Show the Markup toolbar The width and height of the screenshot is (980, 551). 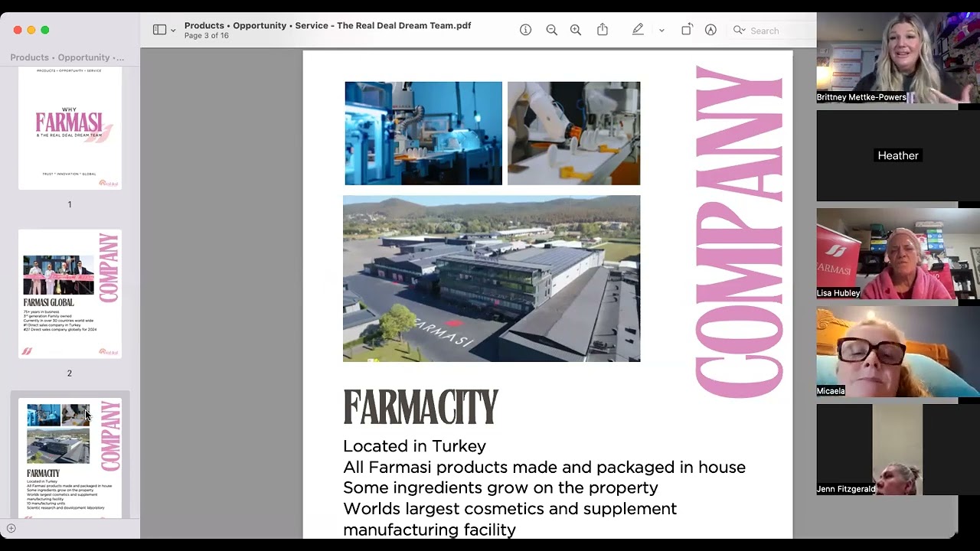pyautogui.click(x=710, y=30)
